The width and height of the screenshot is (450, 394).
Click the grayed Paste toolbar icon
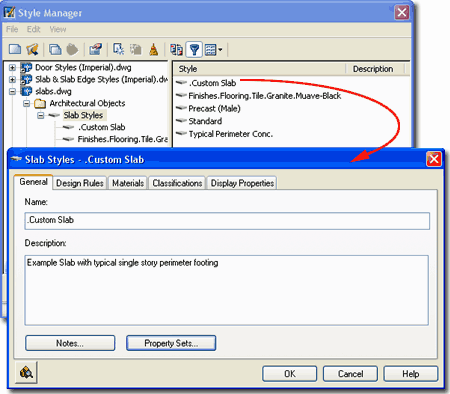(72, 50)
